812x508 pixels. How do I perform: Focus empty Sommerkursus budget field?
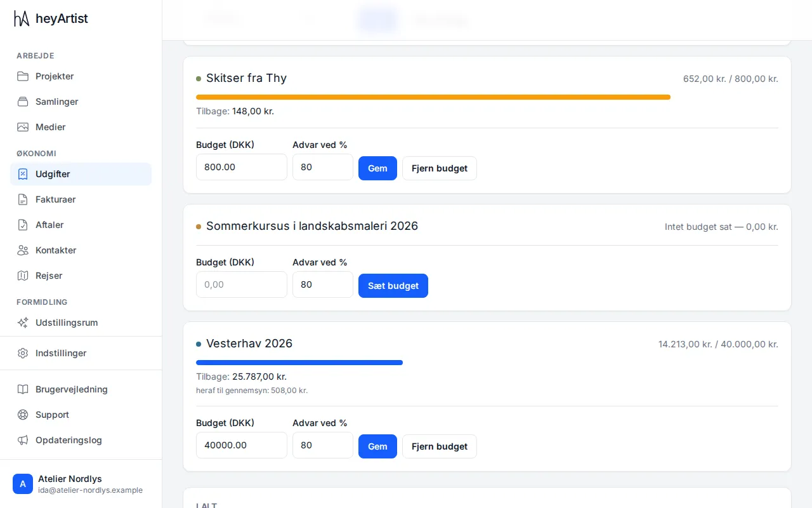tap(242, 284)
